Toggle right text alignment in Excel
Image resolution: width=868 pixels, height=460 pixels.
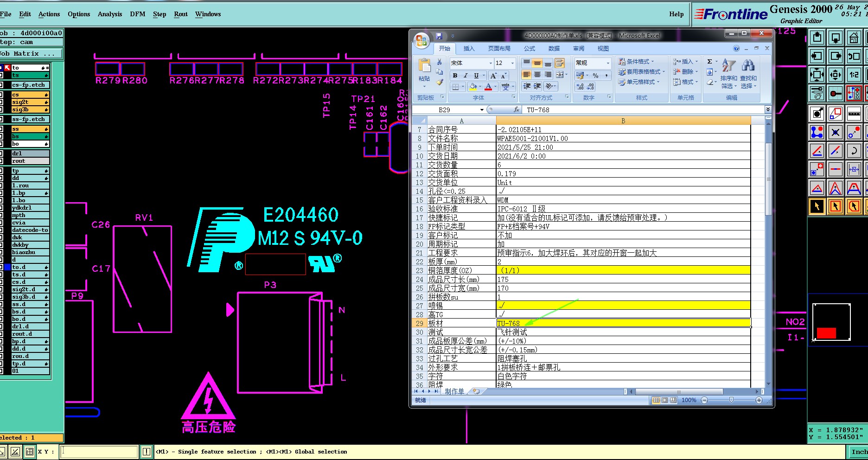coord(548,75)
